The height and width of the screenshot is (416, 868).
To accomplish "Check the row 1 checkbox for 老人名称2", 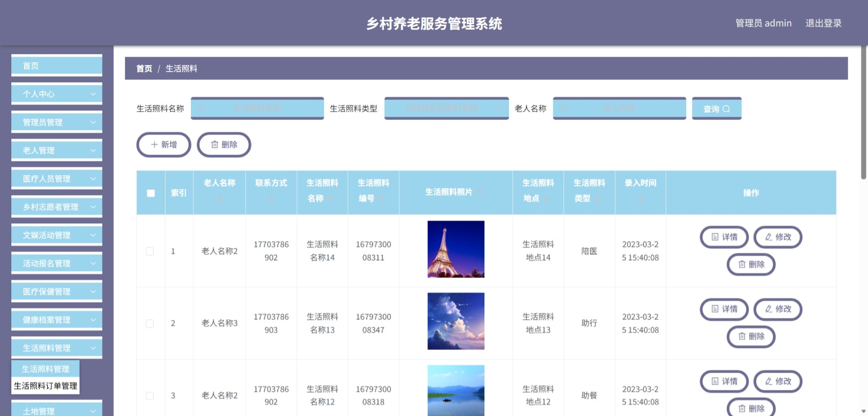I will click(x=150, y=251).
